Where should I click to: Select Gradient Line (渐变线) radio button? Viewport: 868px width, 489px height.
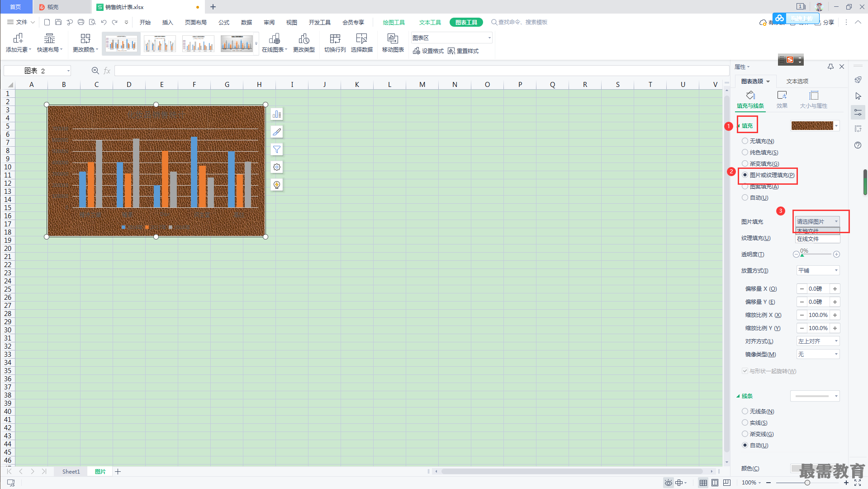pyautogui.click(x=745, y=434)
